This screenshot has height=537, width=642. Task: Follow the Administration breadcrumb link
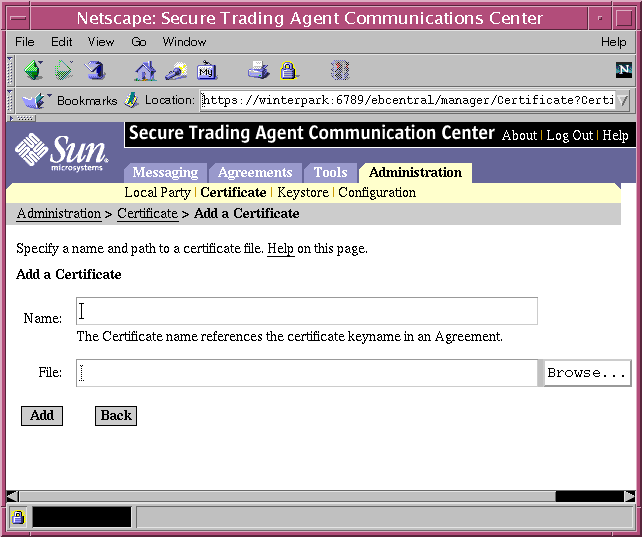tap(59, 214)
